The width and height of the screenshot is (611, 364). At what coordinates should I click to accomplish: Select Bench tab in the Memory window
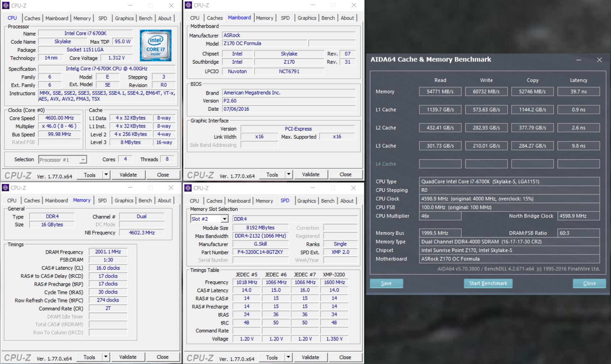[x=145, y=201]
